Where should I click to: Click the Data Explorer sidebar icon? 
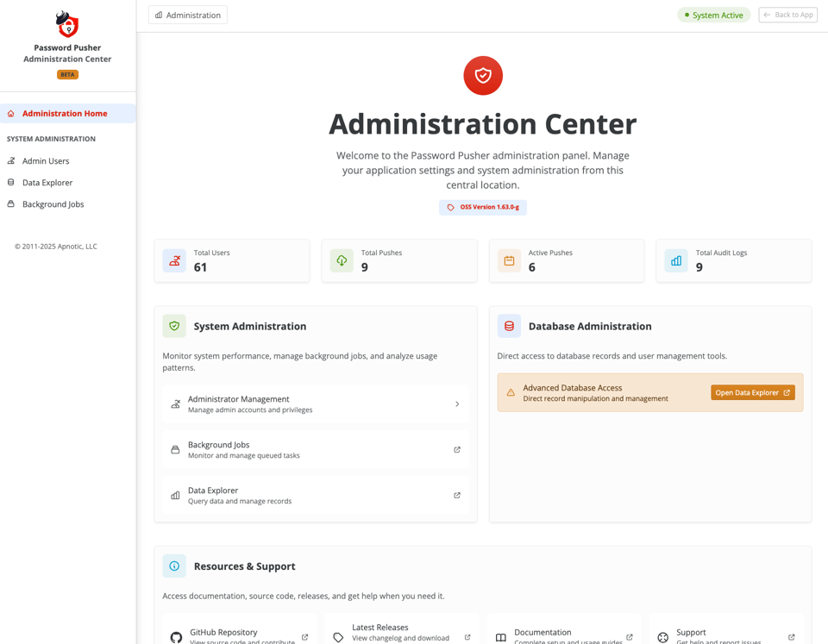[12, 182]
